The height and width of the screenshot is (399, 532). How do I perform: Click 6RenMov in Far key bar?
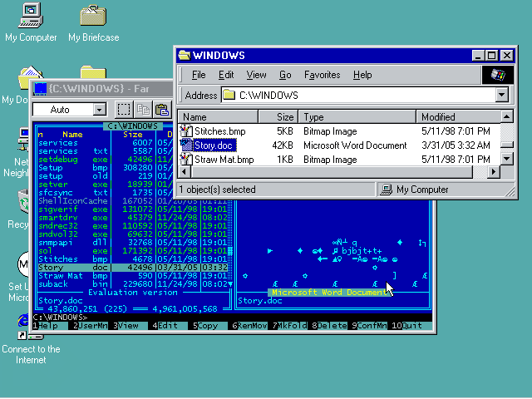pos(249,326)
